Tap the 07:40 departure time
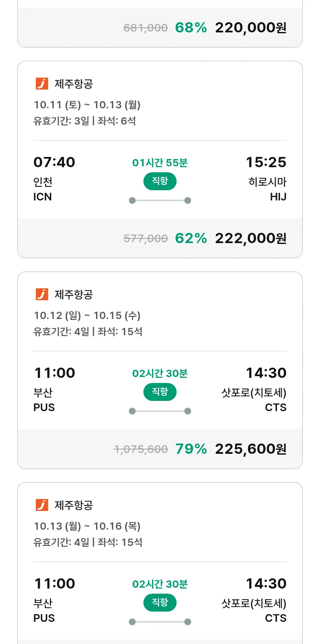Viewport: 320px width, 644px height. tap(54, 162)
